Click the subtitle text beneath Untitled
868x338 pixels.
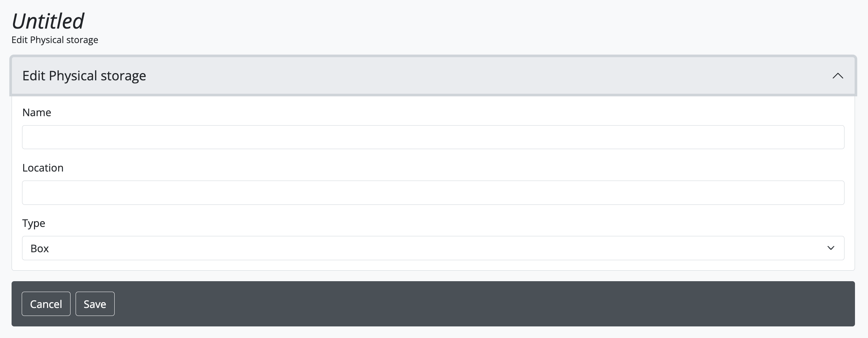click(55, 40)
